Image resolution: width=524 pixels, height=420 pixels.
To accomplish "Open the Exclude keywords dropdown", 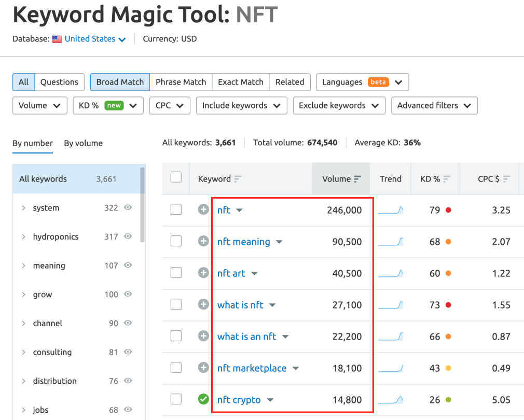I will pyautogui.click(x=339, y=105).
